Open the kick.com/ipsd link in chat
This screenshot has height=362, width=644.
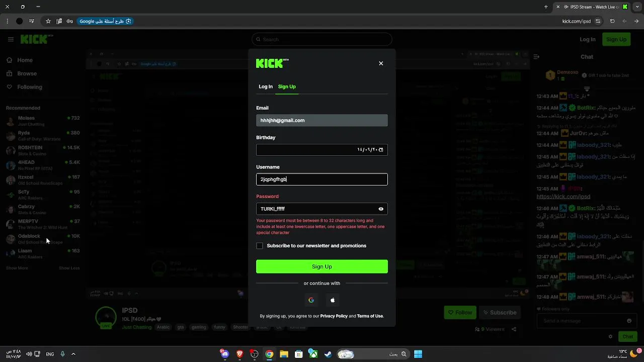[563, 197]
